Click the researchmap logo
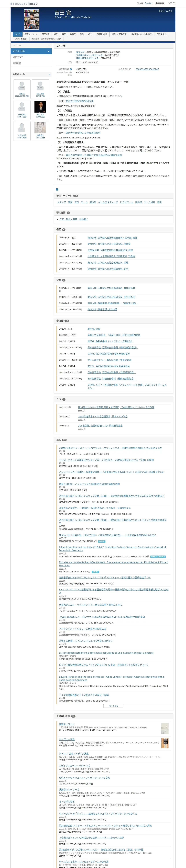Screen dimensions: 186x868 24,4
